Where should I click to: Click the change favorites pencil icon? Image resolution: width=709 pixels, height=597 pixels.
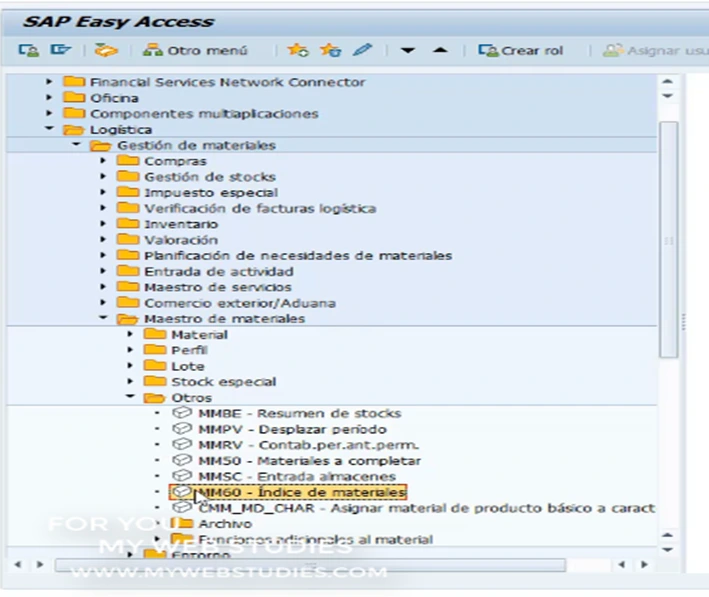(363, 50)
